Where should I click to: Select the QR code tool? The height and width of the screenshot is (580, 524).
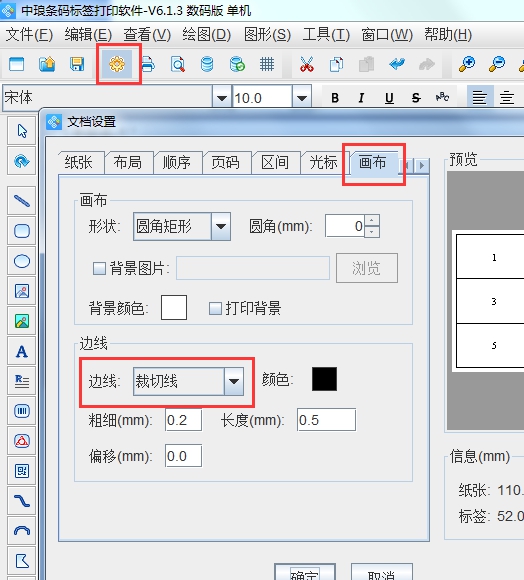pos(22,471)
